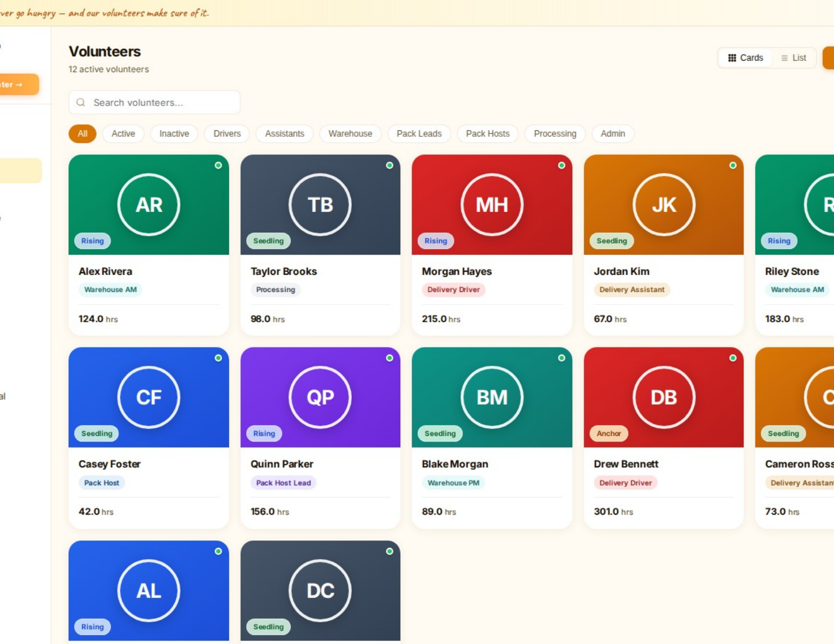Click green status dot on Taylor Brooks card
The width and height of the screenshot is (834, 644).
click(390, 165)
